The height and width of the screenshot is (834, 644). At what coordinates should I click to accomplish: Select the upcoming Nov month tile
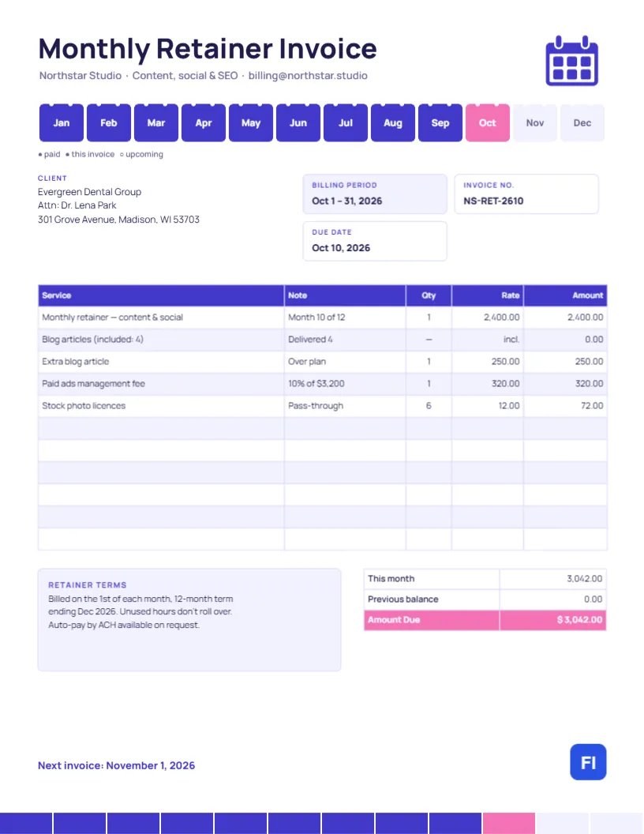click(x=535, y=123)
